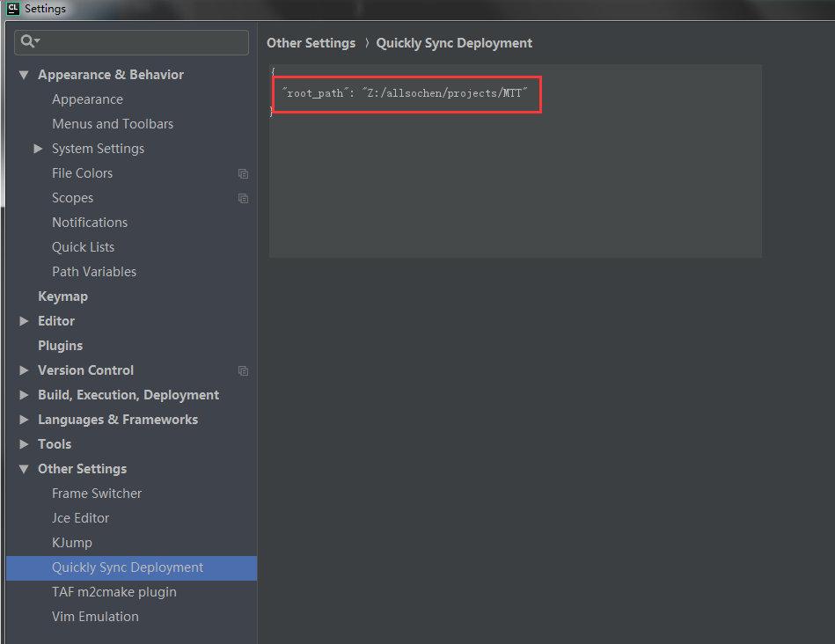Screen dimensions: 835x644
Task: Open Notifications settings
Action: (x=90, y=222)
